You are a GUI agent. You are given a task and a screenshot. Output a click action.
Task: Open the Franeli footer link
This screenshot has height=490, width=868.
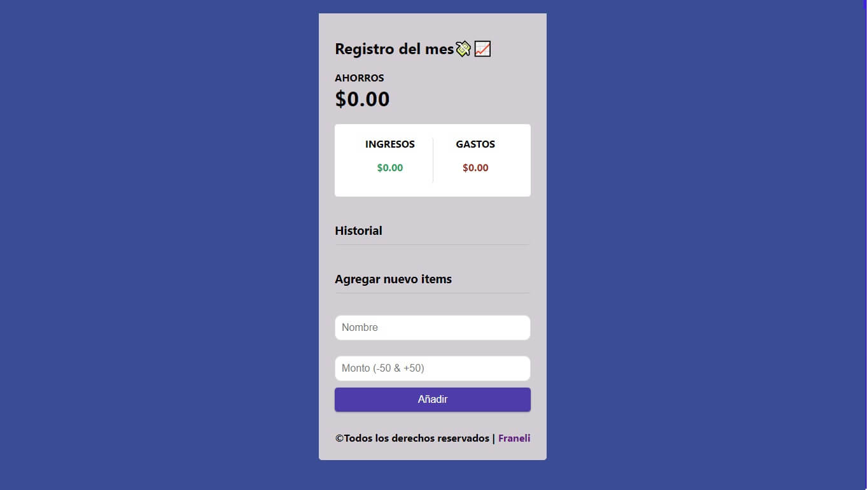[x=514, y=438]
